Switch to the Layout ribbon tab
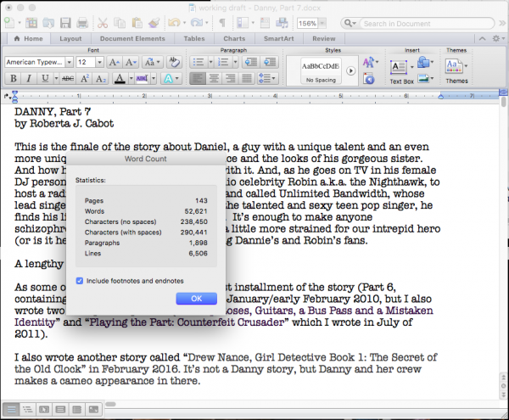The height and width of the screenshot is (420, 509). coord(70,38)
